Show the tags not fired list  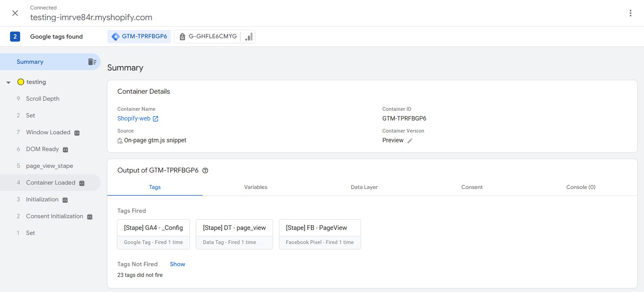click(x=177, y=264)
